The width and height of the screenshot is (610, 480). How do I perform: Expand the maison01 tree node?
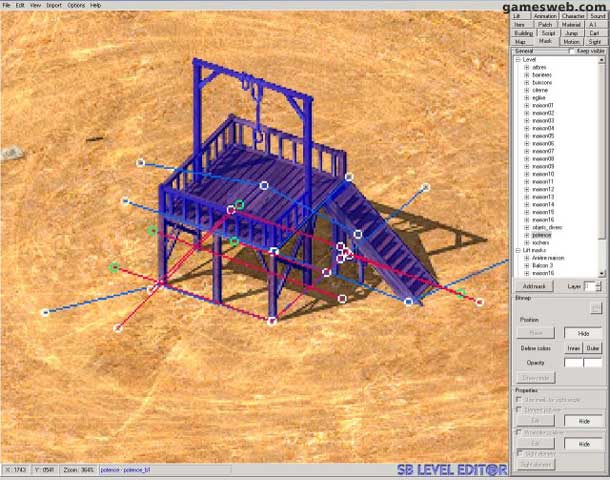coord(527,105)
